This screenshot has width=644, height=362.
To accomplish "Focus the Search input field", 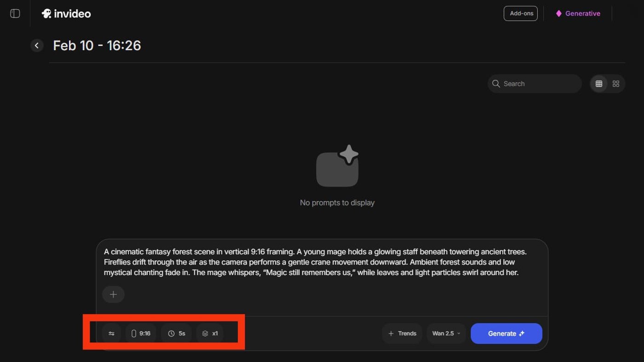I will 538,84.
